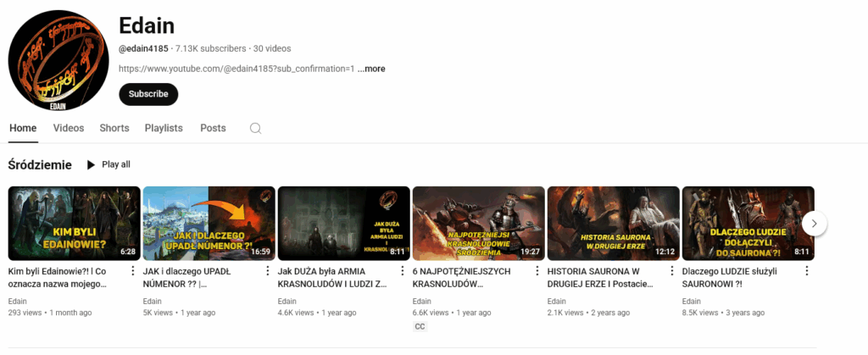The height and width of the screenshot is (355, 868).
Task: Click the Edain channel name heading
Action: tap(147, 25)
